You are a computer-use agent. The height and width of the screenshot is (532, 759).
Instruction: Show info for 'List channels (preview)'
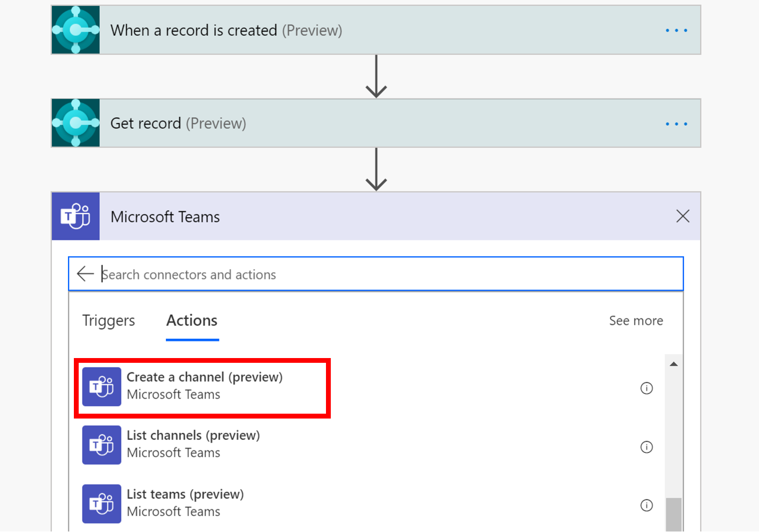click(x=647, y=447)
